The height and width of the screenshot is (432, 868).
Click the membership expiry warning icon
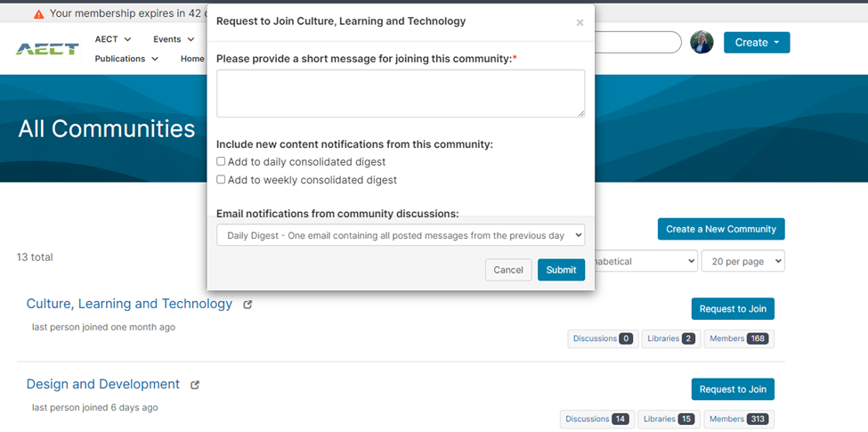click(38, 14)
